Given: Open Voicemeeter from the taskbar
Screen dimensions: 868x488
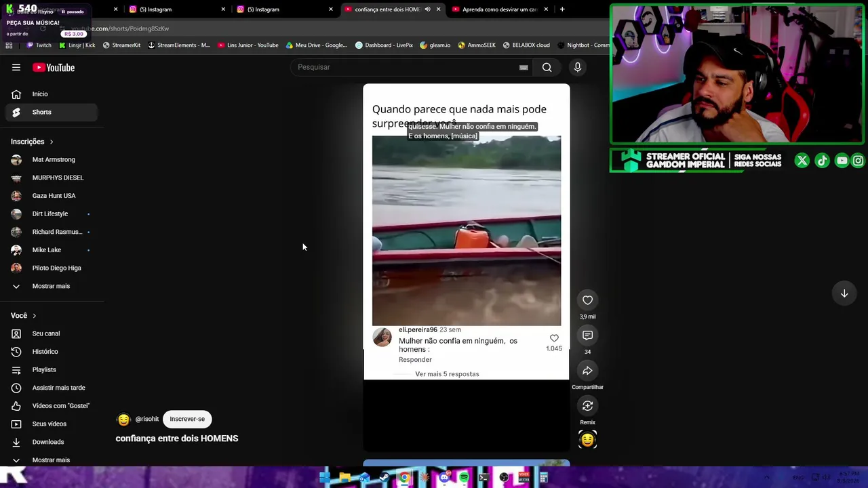Looking at the screenshot, I should click(x=524, y=478).
